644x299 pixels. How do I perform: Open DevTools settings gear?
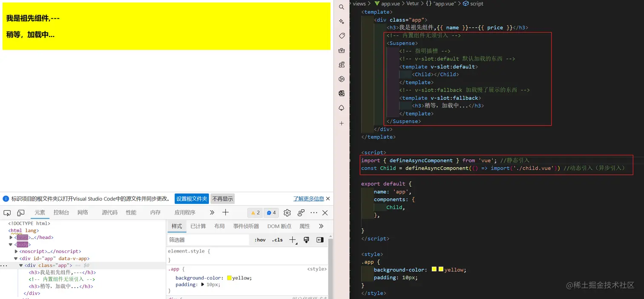tap(287, 213)
